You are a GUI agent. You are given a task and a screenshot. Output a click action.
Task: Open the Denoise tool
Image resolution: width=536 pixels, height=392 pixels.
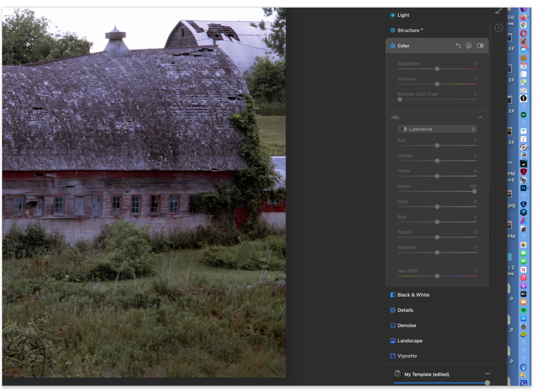[x=407, y=325]
